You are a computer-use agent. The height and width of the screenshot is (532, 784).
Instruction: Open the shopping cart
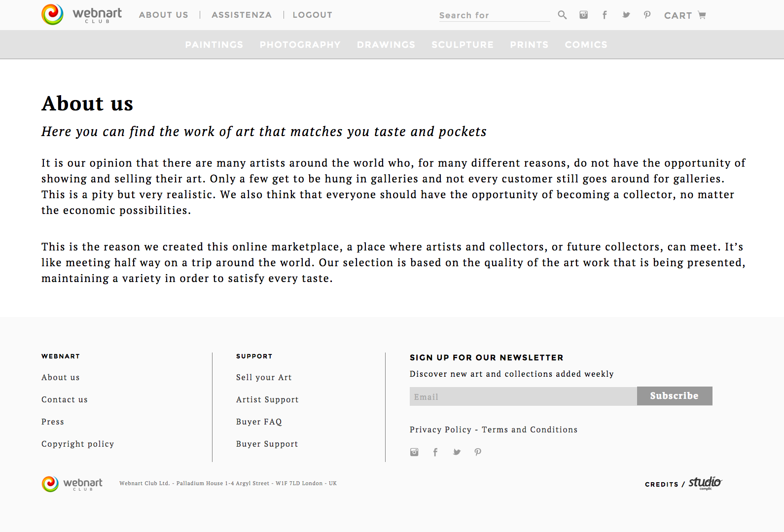click(685, 15)
